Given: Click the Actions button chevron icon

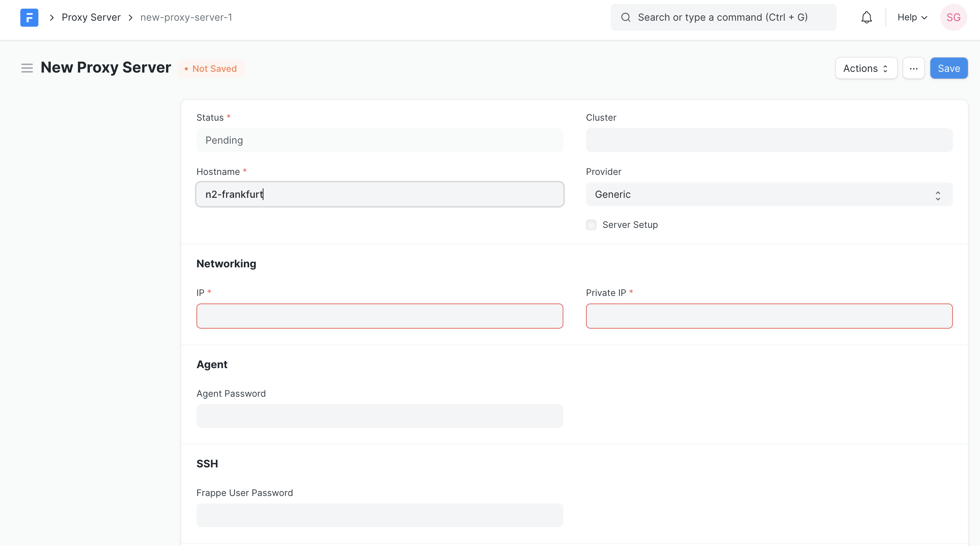Looking at the screenshot, I should point(885,68).
